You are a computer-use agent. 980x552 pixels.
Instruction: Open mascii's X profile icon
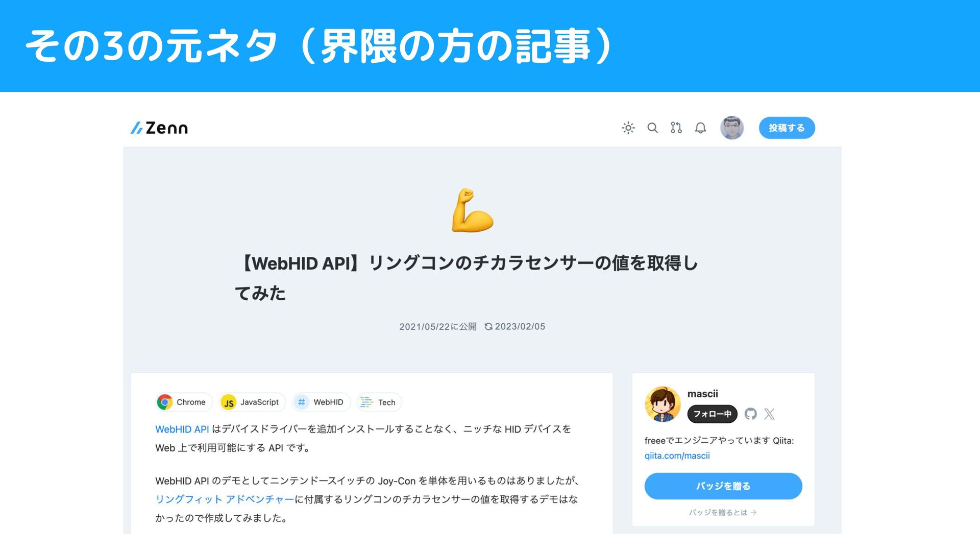[x=769, y=414]
